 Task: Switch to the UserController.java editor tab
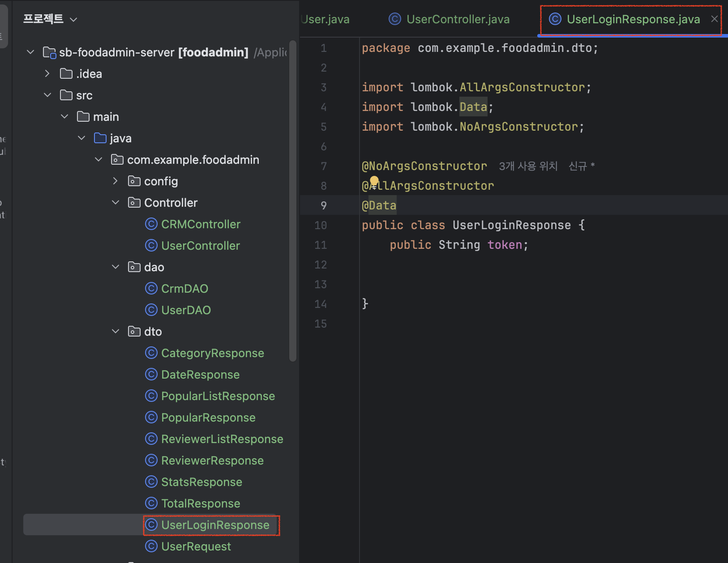point(450,19)
